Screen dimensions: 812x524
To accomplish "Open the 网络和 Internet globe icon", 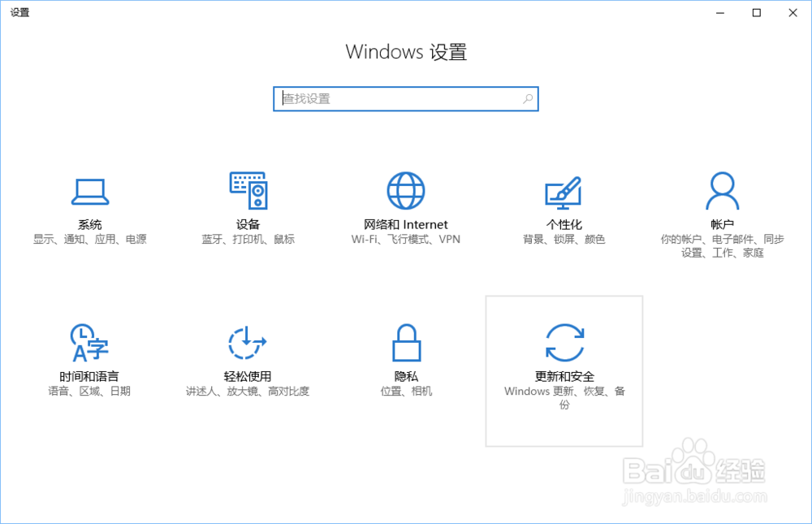I will tap(406, 191).
